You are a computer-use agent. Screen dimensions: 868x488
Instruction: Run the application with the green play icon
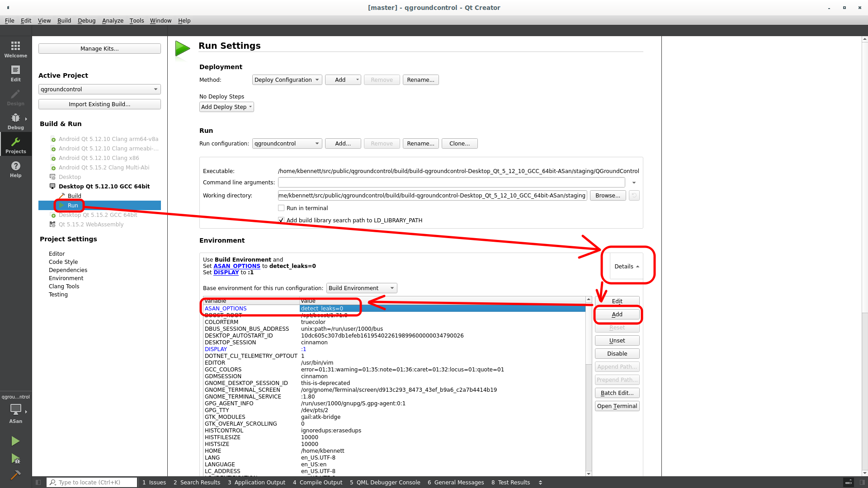coord(15,441)
